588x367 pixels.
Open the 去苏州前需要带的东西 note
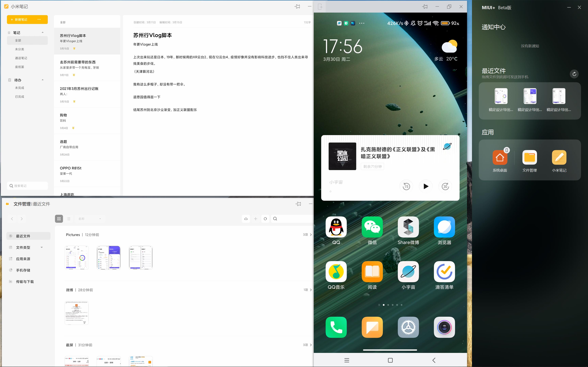click(87, 68)
